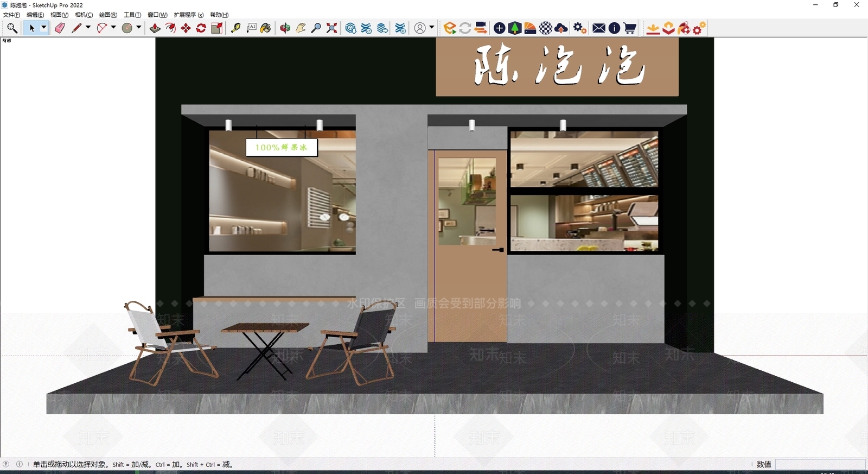Activate the Push/Pull tool

(x=155, y=28)
